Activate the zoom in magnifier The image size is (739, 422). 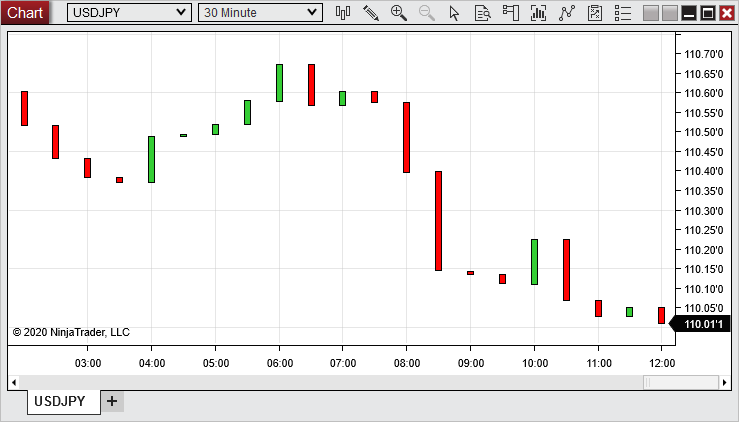(399, 13)
